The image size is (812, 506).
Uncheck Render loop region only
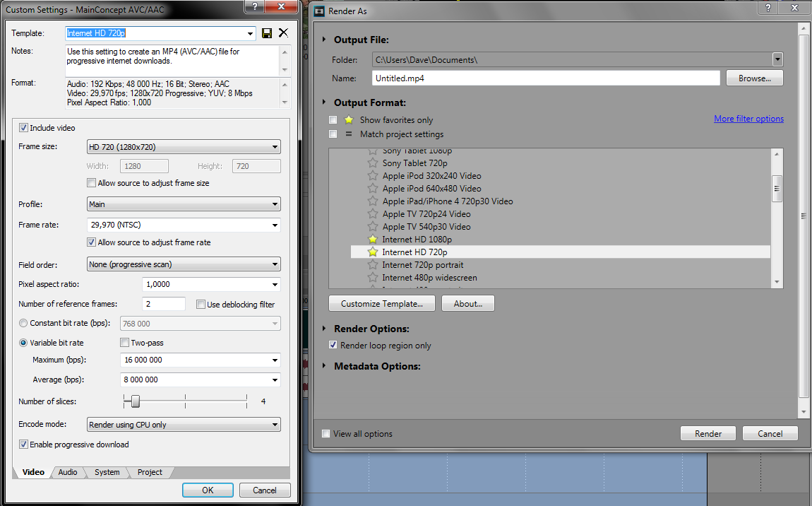click(333, 346)
